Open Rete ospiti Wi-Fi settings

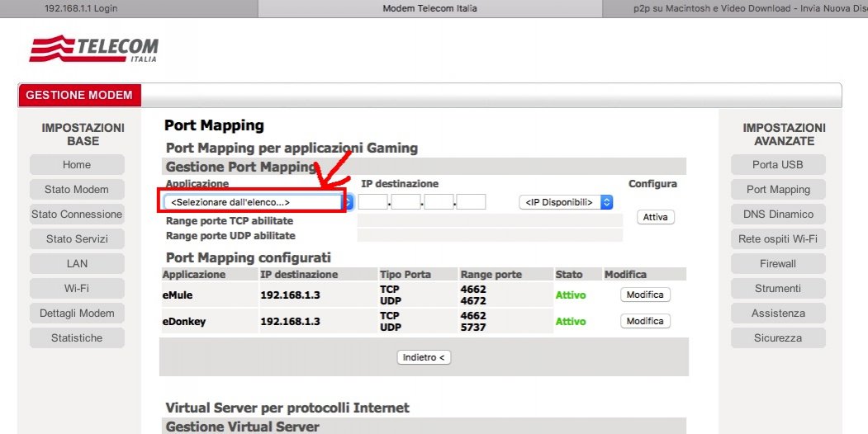[x=777, y=238]
